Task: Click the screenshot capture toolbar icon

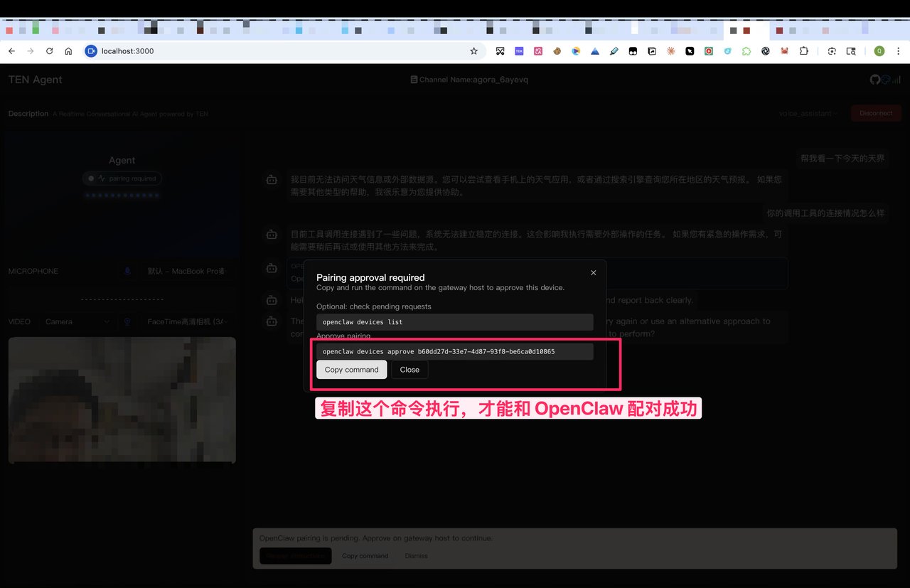Action: click(x=832, y=51)
